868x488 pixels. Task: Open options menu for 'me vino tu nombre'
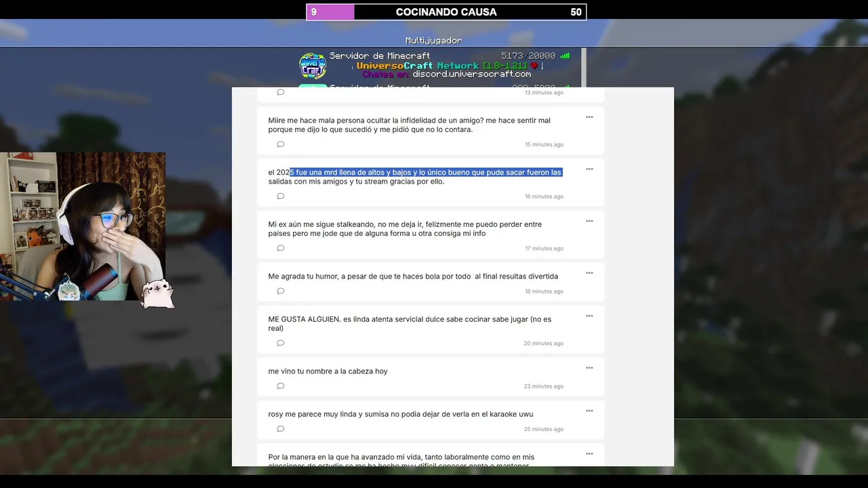click(x=589, y=368)
